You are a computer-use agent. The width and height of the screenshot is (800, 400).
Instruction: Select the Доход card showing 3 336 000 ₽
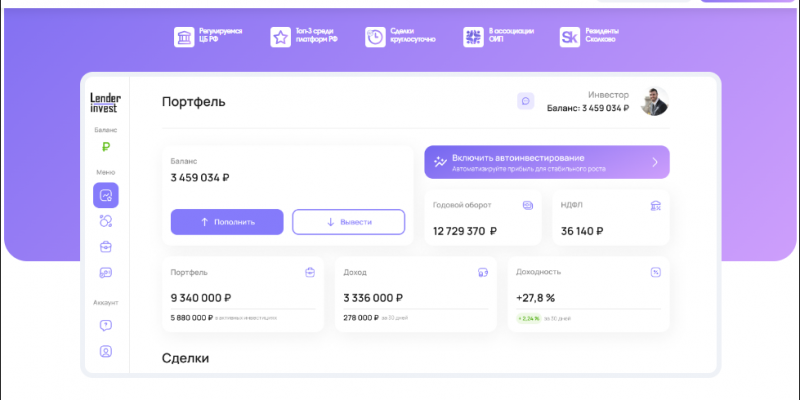point(415,295)
